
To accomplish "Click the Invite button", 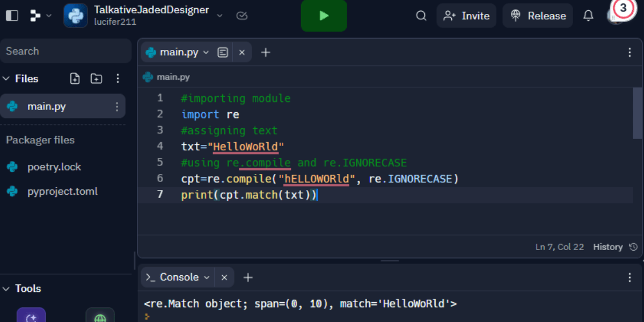I will pyautogui.click(x=466, y=16).
